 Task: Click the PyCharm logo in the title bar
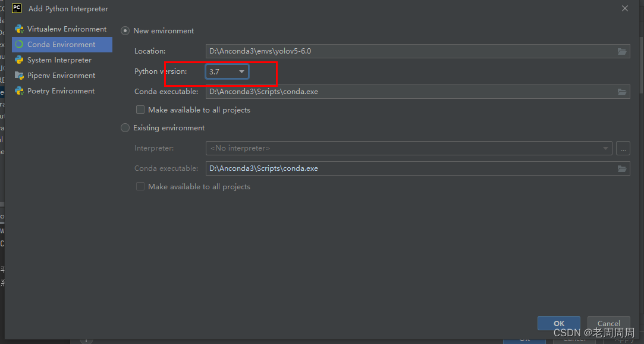click(17, 8)
